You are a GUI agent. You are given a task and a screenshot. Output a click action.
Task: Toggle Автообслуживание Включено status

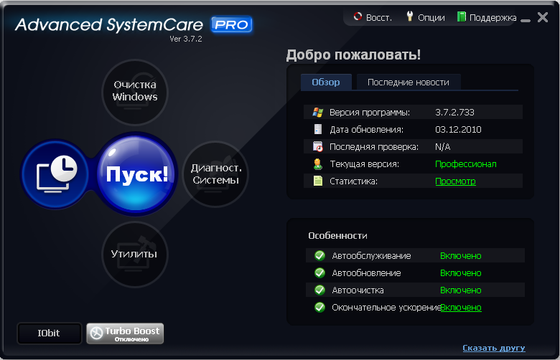click(x=460, y=256)
